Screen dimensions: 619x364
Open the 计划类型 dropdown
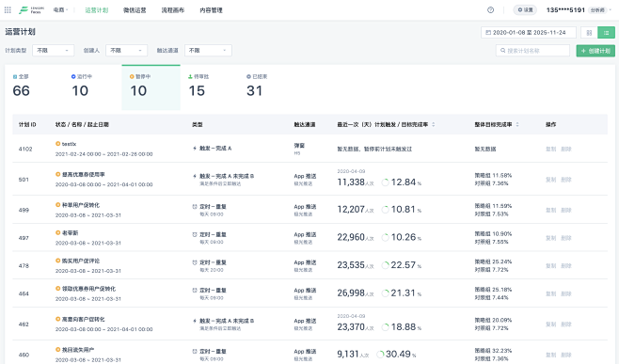coord(53,51)
